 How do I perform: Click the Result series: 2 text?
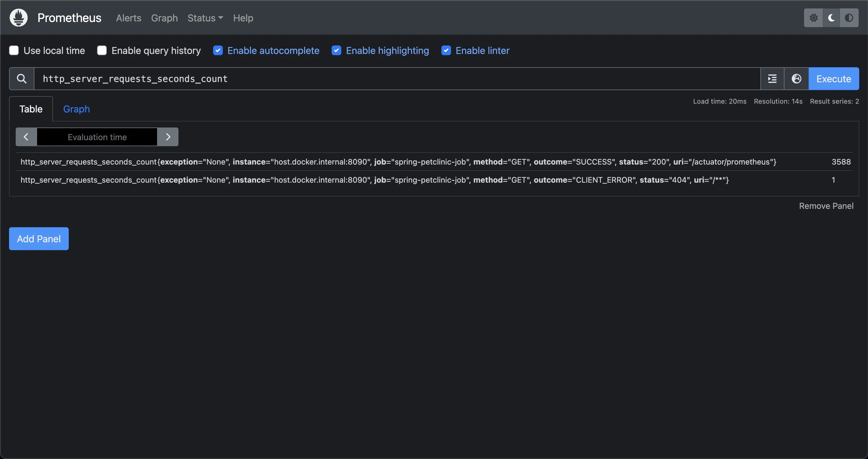834,101
